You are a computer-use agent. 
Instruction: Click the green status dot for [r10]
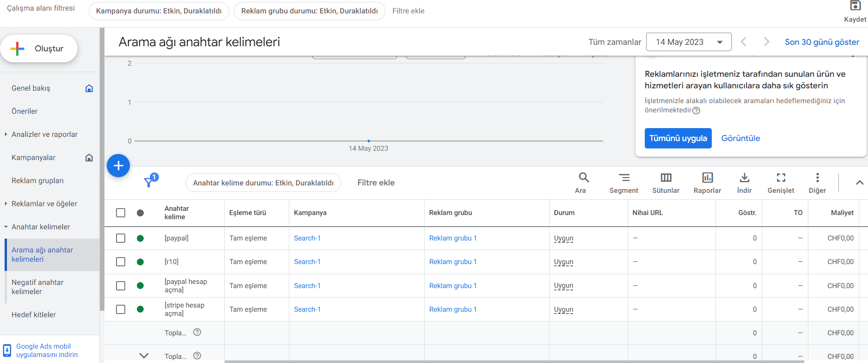coord(140,262)
